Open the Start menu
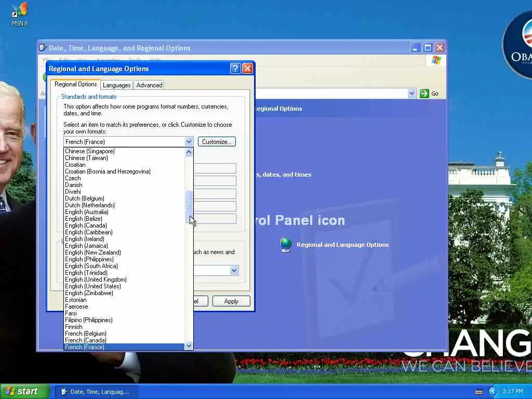 24,392
